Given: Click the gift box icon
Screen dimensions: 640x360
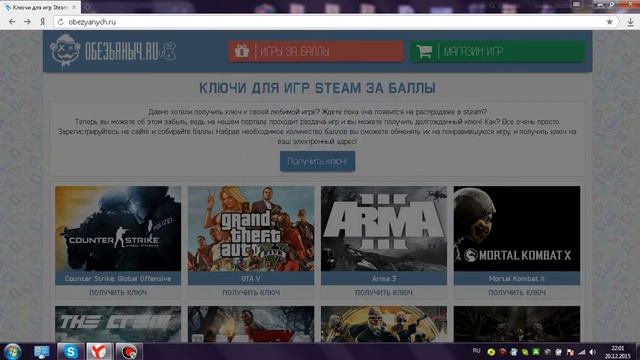Looking at the screenshot, I should pyautogui.click(x=242, y=51).
